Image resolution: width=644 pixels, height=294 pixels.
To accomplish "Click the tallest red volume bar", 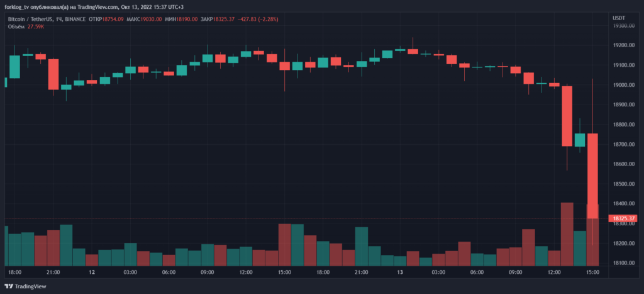I will click(x=567, y=233).
